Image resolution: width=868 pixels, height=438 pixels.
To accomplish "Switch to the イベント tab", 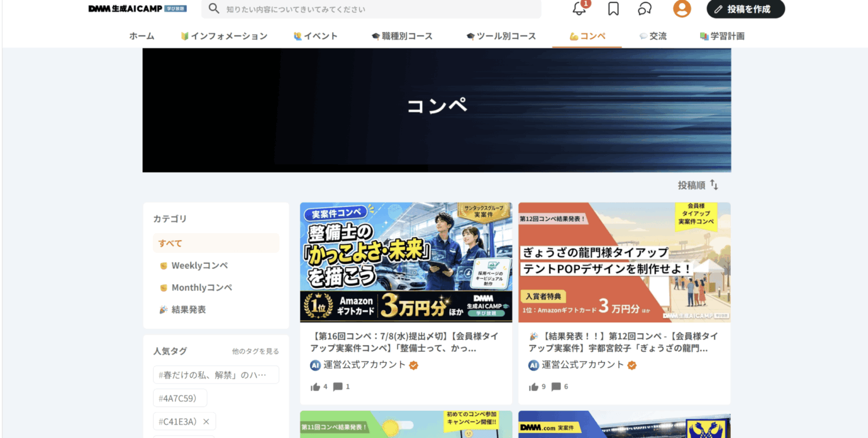I will [x=315, y=36].
